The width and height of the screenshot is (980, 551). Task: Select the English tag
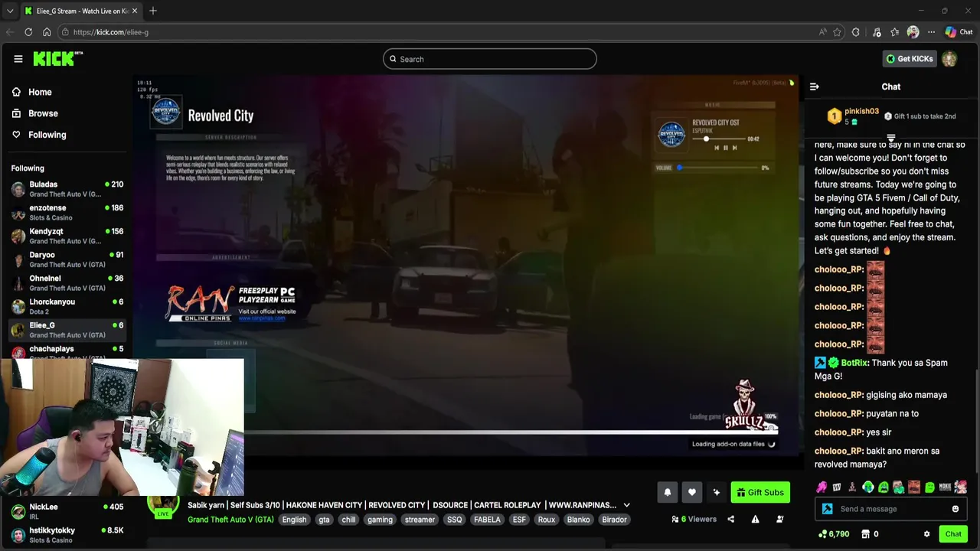pyautogui.click(x=294, y=520)
